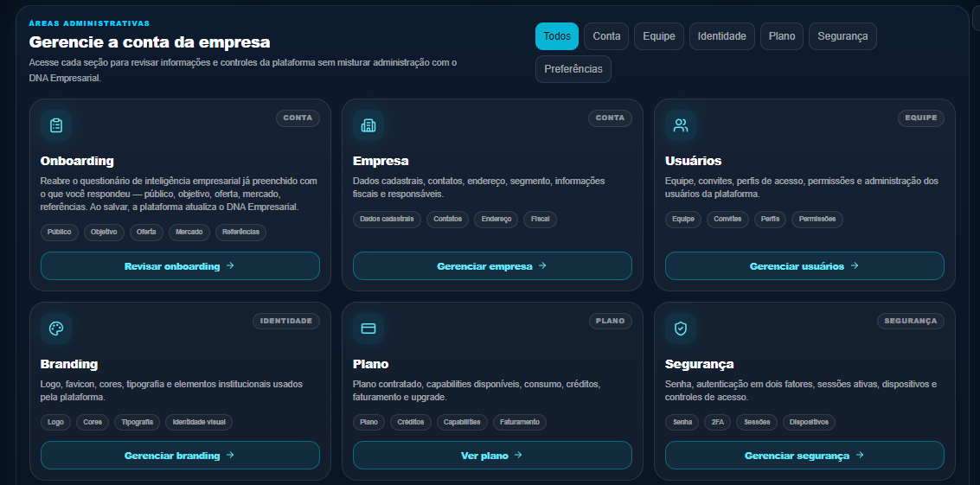980x485 pixels.
Task: Click the Cores tag
Action: (93, 422)
